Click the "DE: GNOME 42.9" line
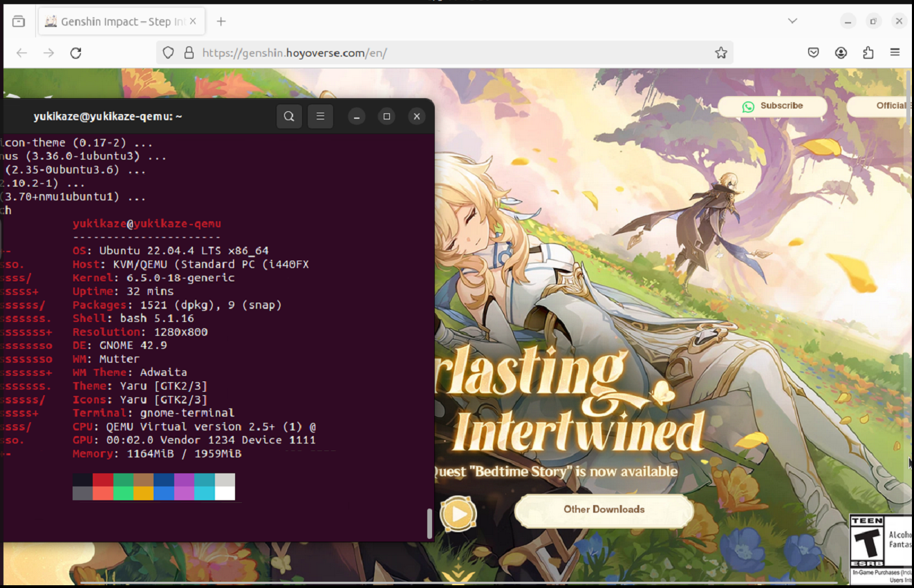Screen dimensions: 914x588 point(120,345)
